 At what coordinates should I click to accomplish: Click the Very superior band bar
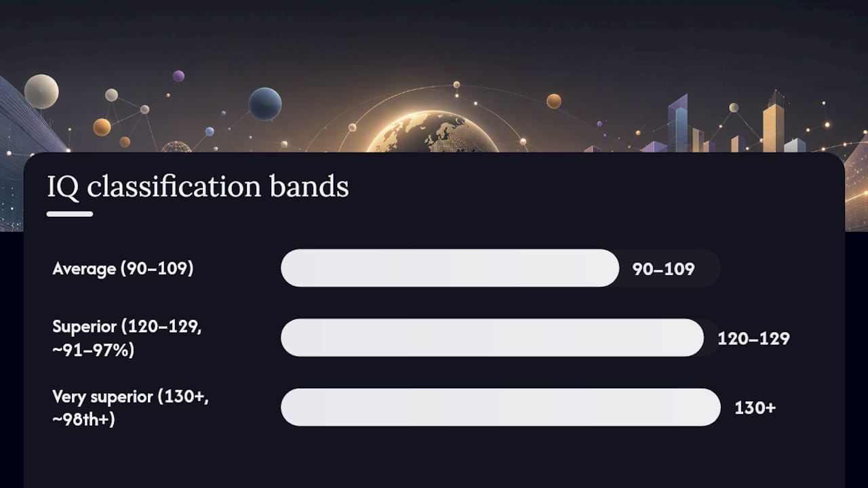coord(500,407)
